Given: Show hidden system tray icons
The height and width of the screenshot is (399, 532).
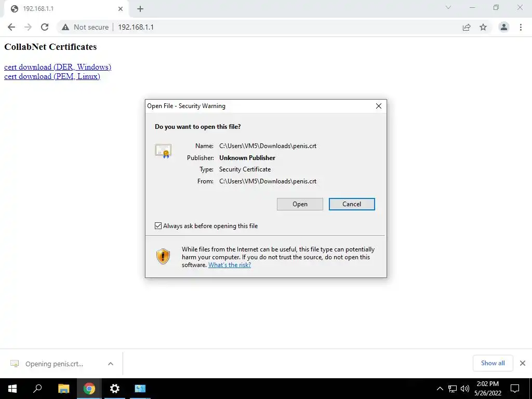Looking at the screenshot, I should (x=440, y=389).
